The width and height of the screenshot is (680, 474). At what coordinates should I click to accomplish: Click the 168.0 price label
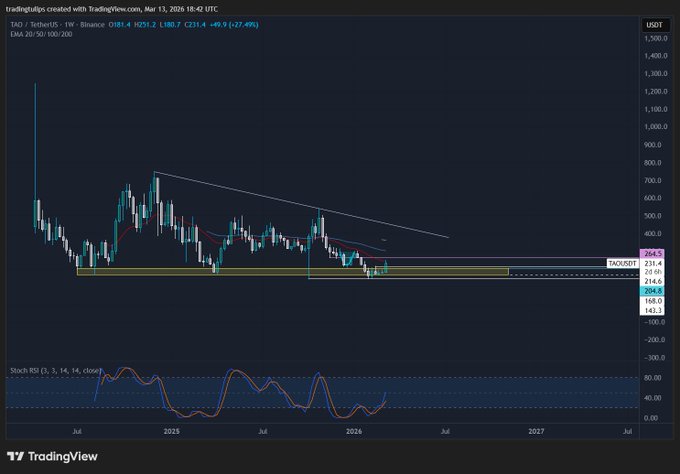[x=652, y=301]
